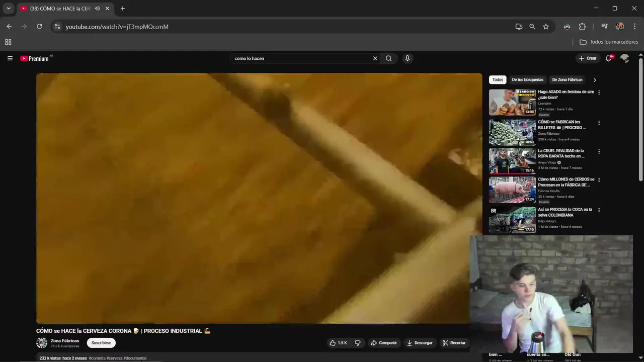Subscribe to Zona Fábricas with Suscribirse
The height and width of the screenshot is (362, 644).
(101, 343)
